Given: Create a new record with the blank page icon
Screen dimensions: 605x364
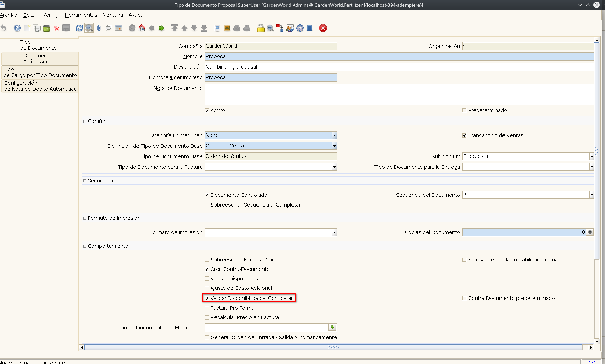Looking at the screenshot, I should (x=27, y=28).
